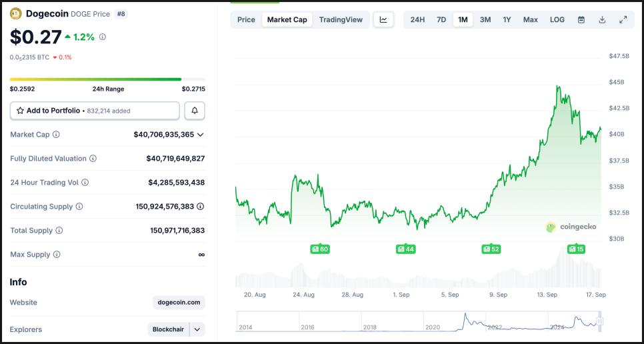The width and height of the screenshot is (644, 344).
Task: Expand chart to fullscreen icon
Action: 623,20
